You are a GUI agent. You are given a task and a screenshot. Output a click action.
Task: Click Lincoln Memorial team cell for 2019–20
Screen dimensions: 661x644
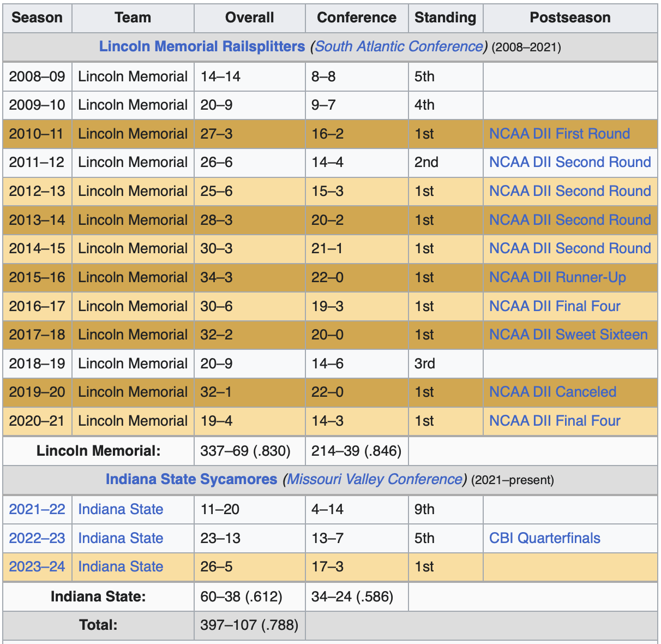pos(133,392)
